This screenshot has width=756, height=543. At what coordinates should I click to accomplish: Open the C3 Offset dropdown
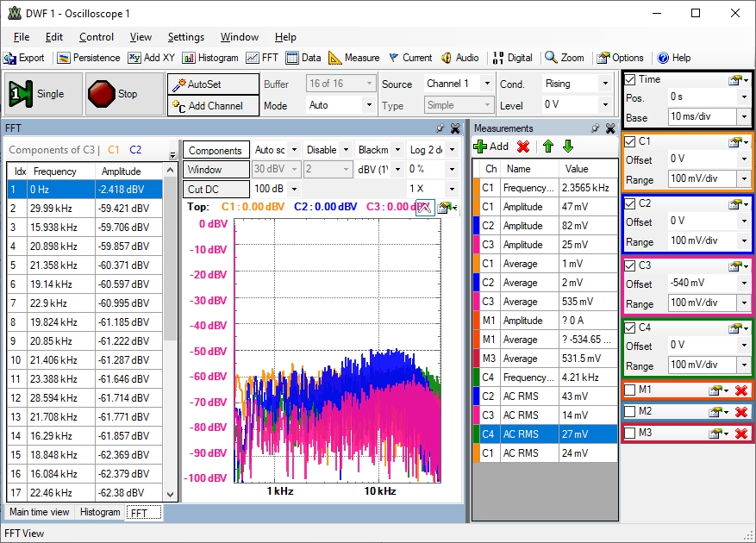tap(743, 284)
